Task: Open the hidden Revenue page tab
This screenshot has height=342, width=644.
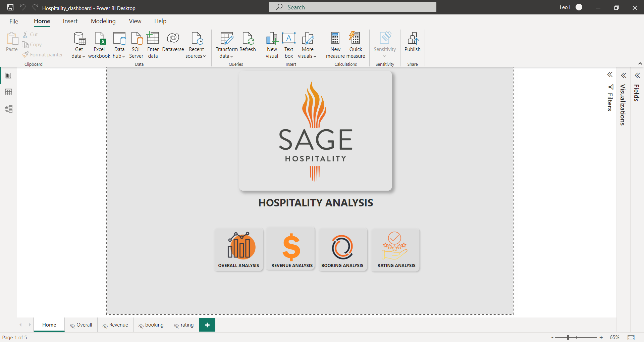Action: point(115,325)
